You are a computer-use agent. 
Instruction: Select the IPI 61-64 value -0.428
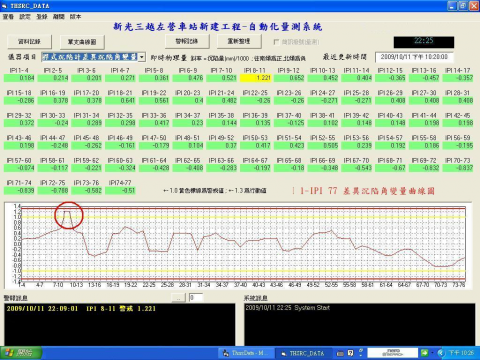[154, 168]
